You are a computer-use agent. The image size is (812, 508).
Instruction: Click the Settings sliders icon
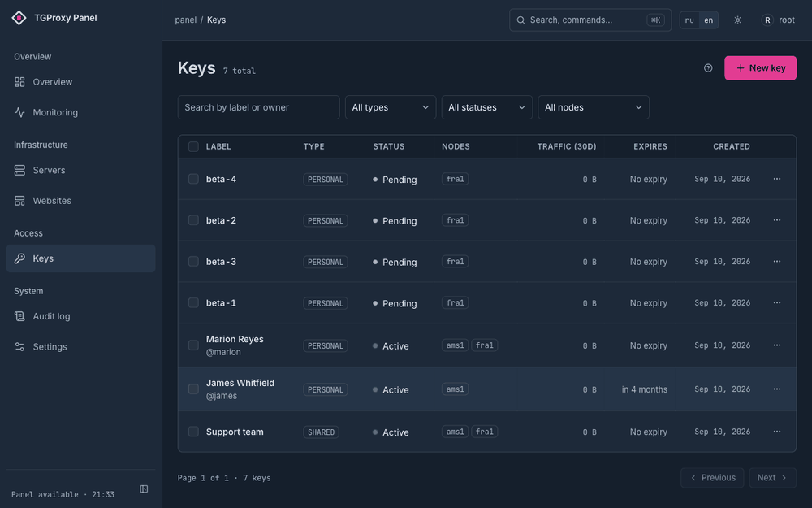(x=19, y=347)
